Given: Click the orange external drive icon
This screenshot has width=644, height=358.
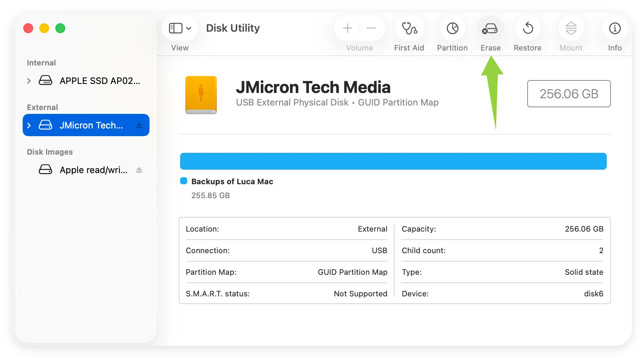Looking at the screenshot, I should pyautogui.click(x=201, y=95).
